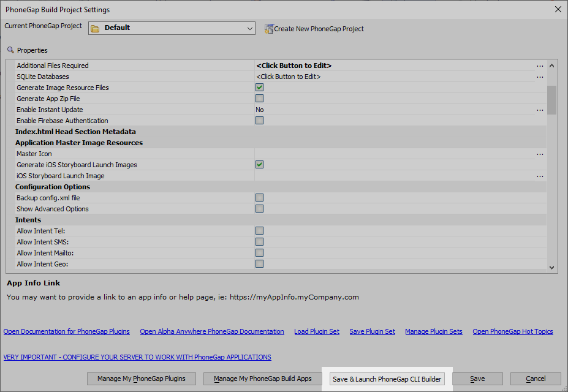Click the Load Plugin Set link
The image size is (568, 392).
click(317, 331)
